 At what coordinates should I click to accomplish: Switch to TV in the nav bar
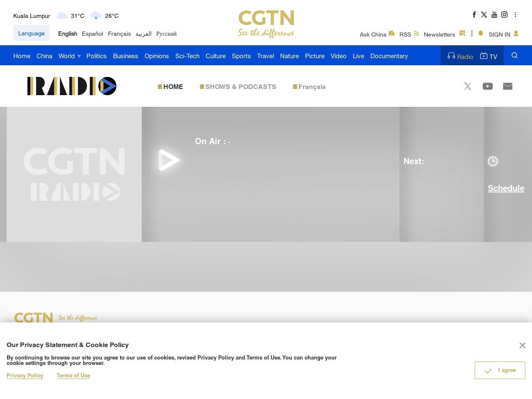click(x=488, y=56)
